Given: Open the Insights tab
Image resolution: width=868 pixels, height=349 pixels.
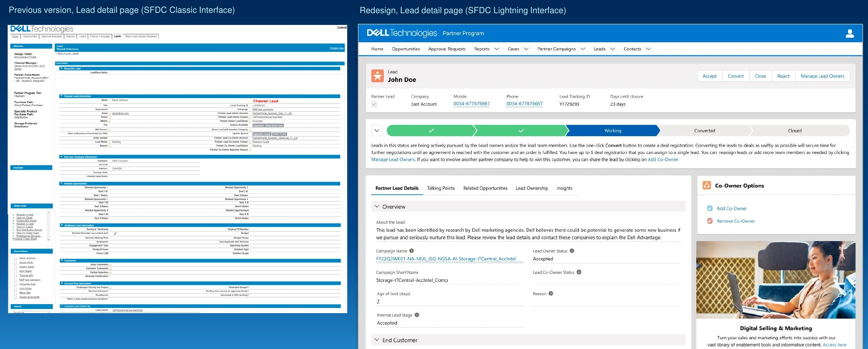Looking at the screenshot, I should click(564, 188).
